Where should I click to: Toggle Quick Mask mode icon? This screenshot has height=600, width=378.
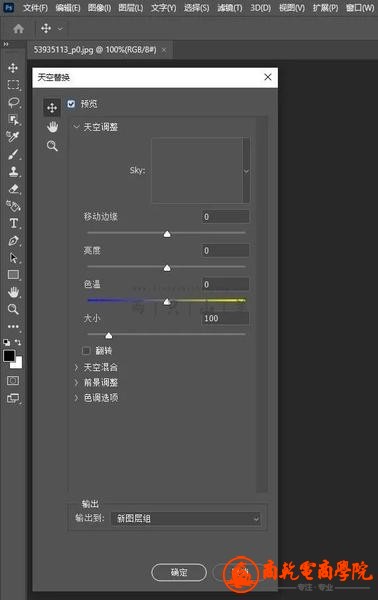point(13,381)
